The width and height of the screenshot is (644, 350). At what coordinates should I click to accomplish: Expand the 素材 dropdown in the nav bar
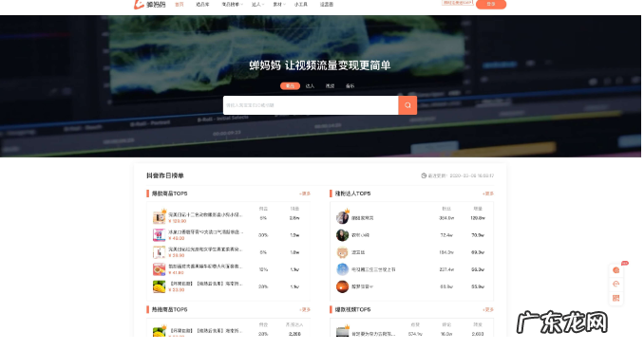pyautogui.click(x=279, y=5)
